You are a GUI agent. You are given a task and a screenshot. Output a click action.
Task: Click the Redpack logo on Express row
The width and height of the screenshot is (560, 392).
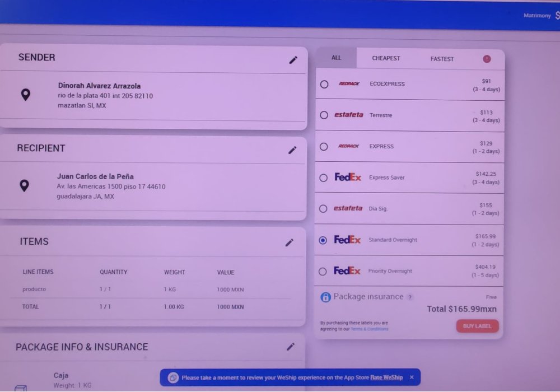[348, 146]
